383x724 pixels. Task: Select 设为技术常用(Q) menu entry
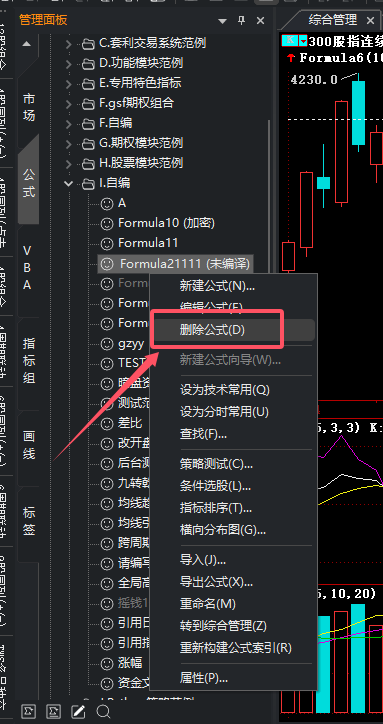234,390
